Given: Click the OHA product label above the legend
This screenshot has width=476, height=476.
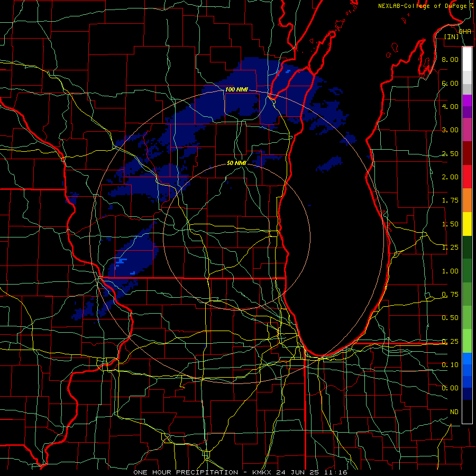Looking at the screenshot, I should point(465,32).
